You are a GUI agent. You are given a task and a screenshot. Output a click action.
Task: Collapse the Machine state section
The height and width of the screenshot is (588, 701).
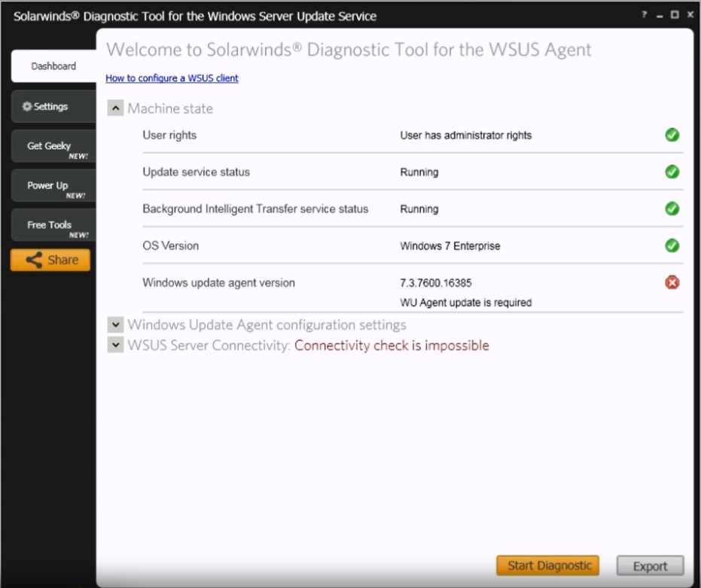115,108
